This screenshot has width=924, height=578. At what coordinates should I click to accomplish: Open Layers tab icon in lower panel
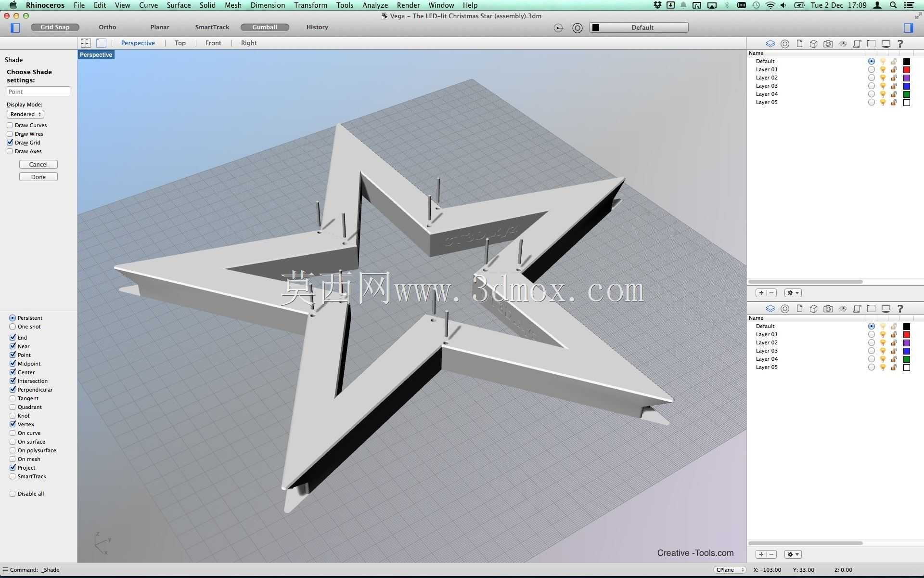click(x=770, y=309)
